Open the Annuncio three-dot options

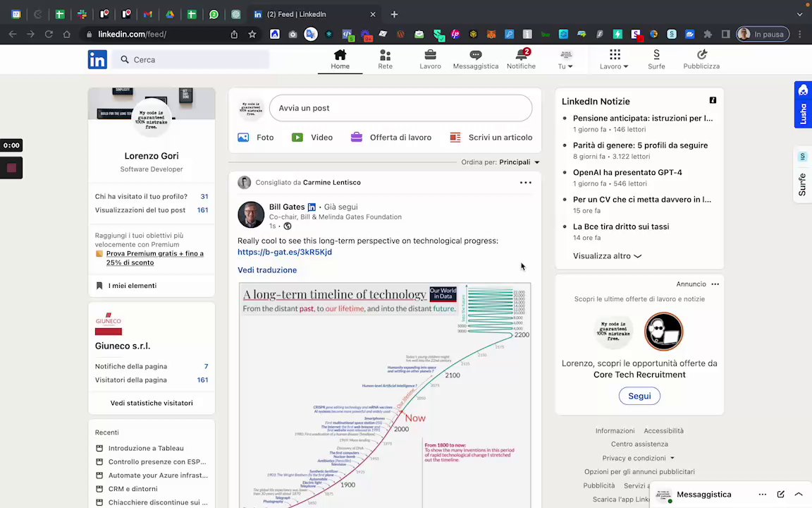pyautogui.click(x=715, y=284)
